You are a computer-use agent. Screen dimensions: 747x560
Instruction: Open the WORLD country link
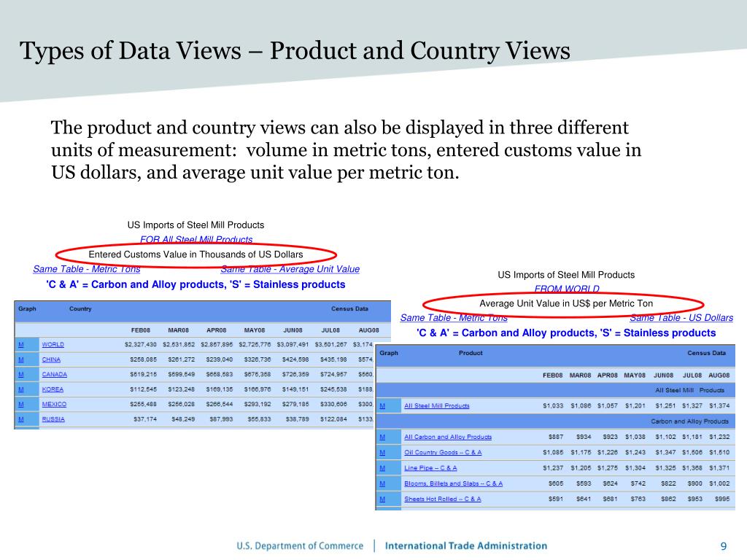pyautogui.click(x=53, y=344)
